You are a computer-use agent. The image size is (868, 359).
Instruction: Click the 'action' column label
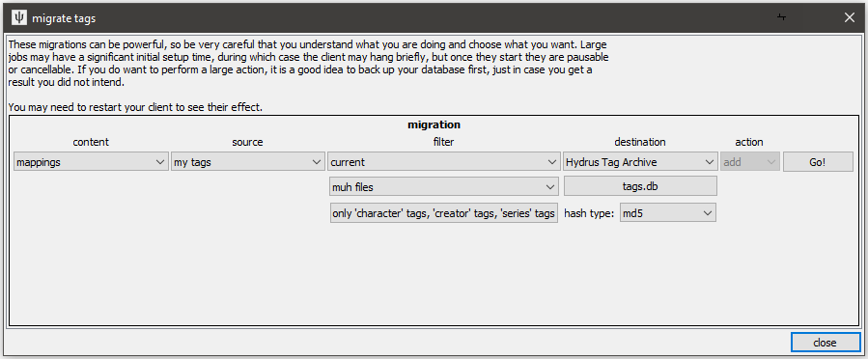pyautogui.click(x=749, y=142)
